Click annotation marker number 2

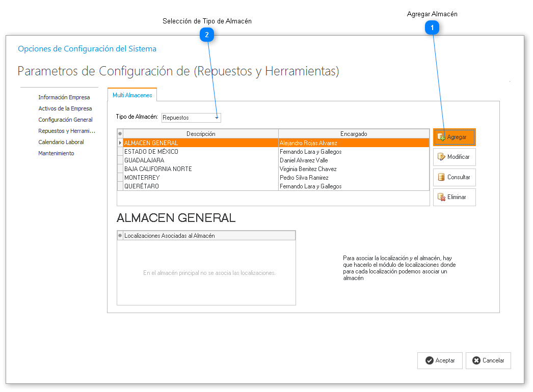point(206,35)
